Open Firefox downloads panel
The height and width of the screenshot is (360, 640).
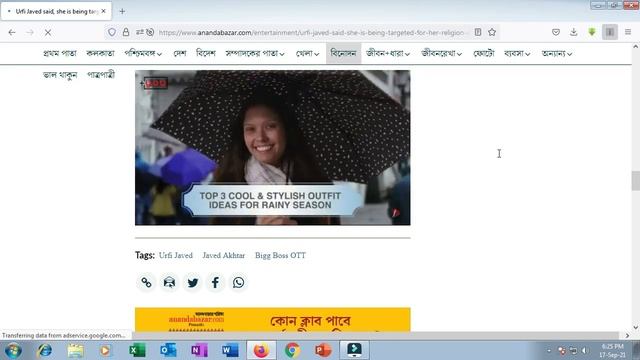573,32
